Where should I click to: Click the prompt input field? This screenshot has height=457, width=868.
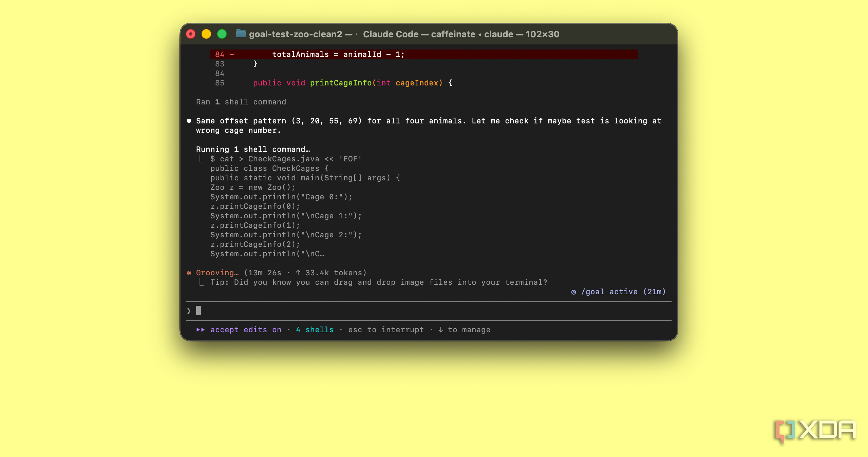(x=429, y=311)
